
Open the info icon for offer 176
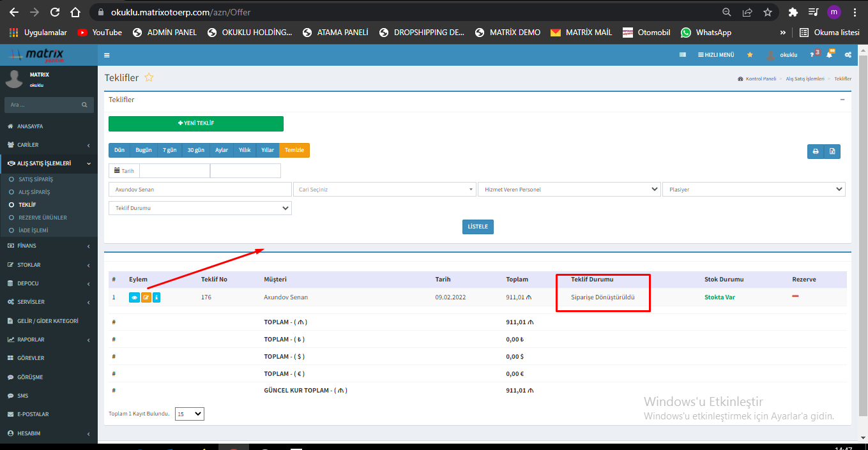[x=156, y=297]
